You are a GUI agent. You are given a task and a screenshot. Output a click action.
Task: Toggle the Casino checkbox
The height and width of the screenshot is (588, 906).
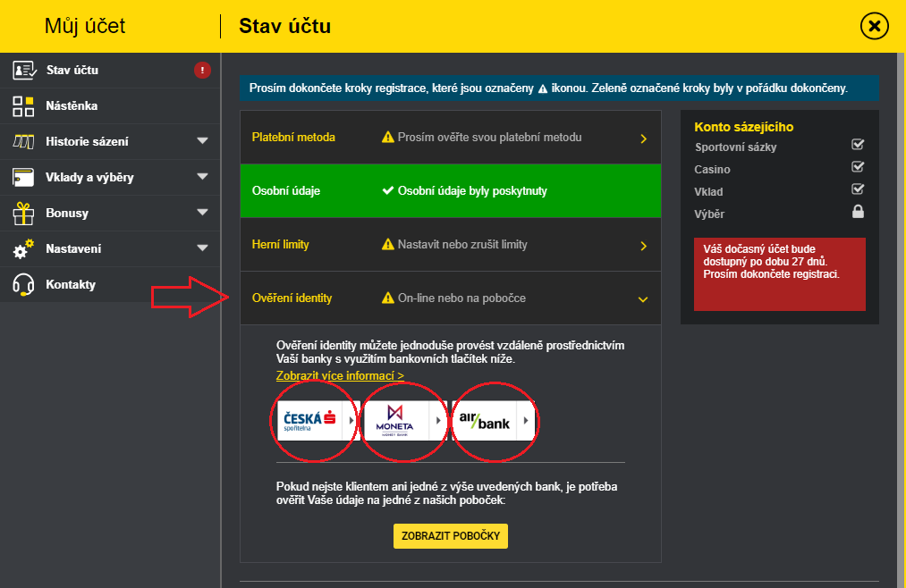coord(858,167)
